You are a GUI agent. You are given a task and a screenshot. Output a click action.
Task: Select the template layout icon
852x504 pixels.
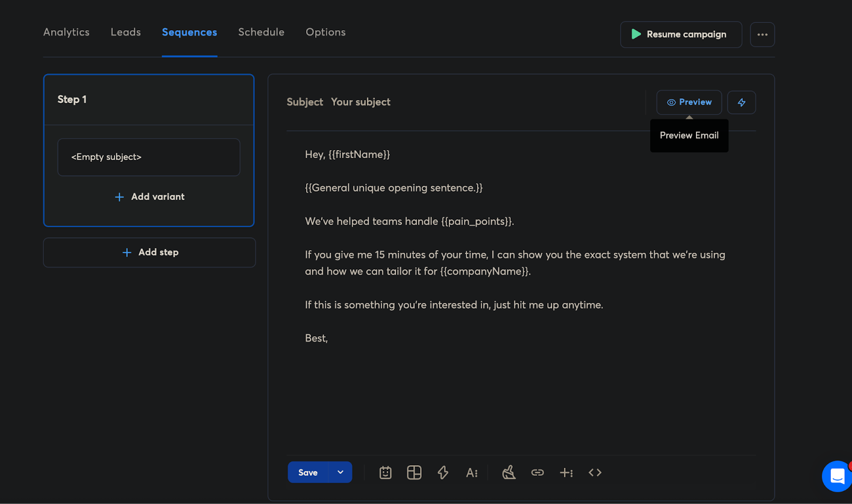(414, 472)
